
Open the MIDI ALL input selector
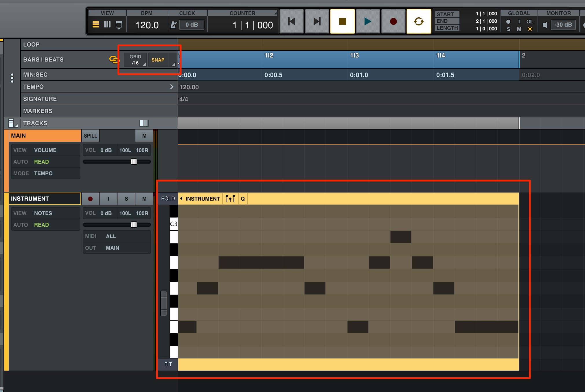117,236
